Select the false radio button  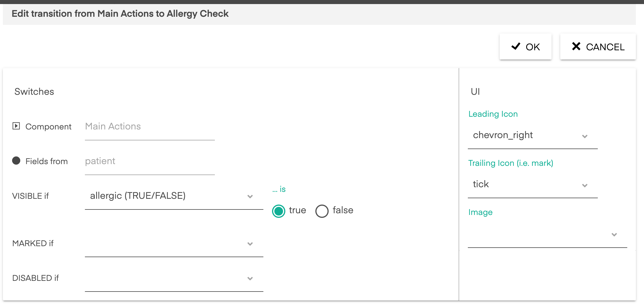[322, 211]
